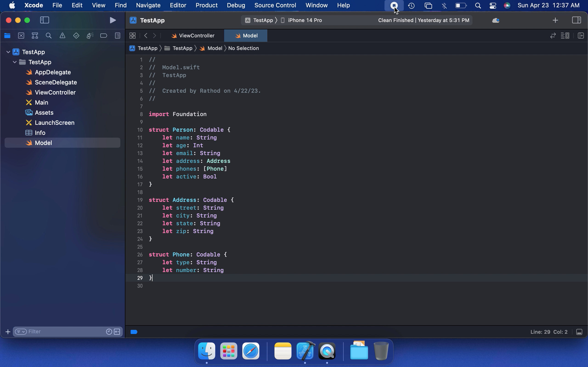The height and width of the screenshot is (367, 588).
Task: Switch to the ViewController tab
Action: tap(196, 36)
